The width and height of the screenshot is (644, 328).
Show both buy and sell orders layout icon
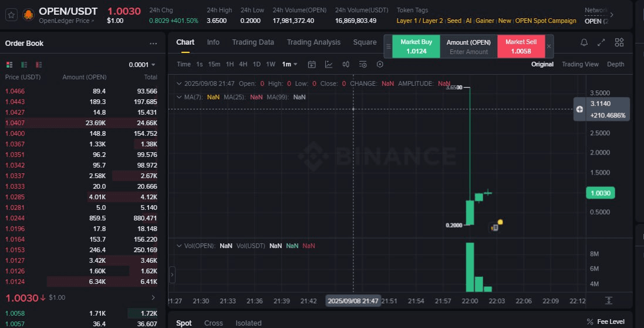point(9,65)
